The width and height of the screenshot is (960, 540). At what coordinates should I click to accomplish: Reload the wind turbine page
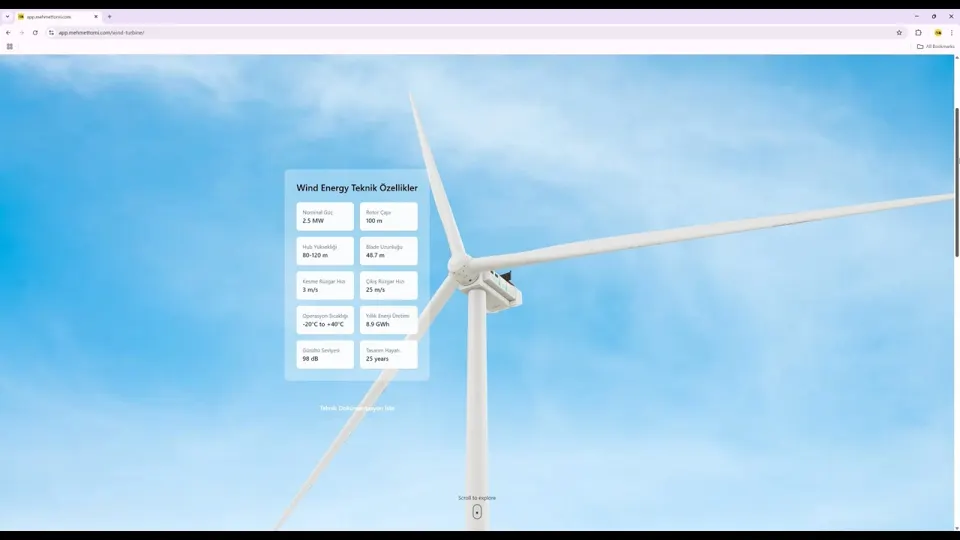pyautogui.click(x=35, y=32)
